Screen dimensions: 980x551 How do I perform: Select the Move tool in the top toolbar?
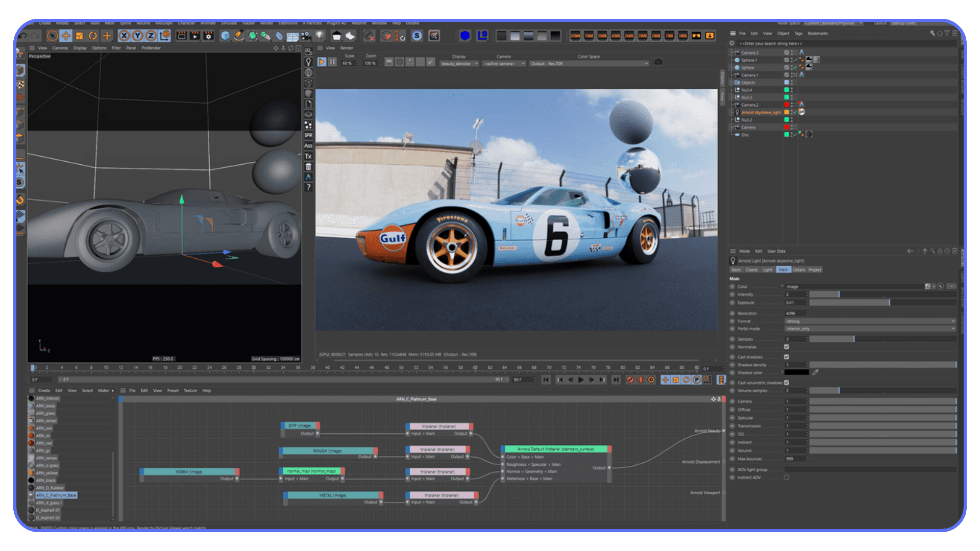[65, 35]
